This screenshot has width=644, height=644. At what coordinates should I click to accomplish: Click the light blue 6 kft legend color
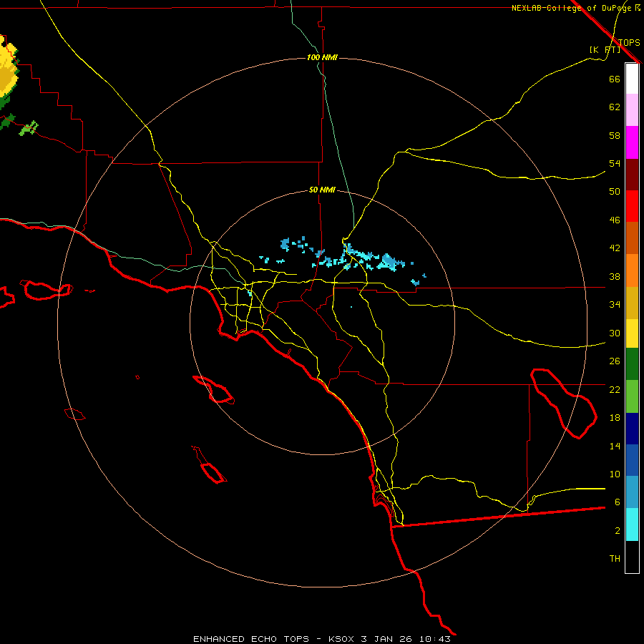(632, 492)
